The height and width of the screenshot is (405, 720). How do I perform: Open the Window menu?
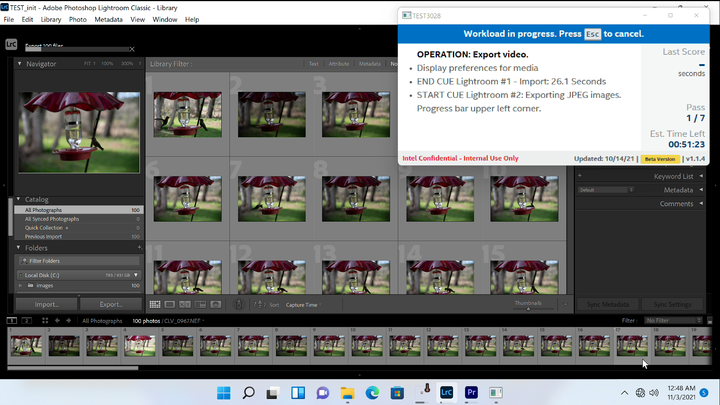165,19
